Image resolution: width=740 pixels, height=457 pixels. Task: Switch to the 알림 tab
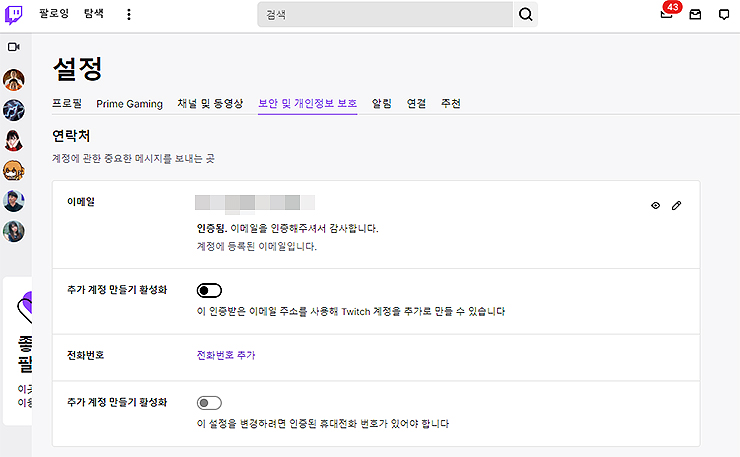[381, 103]
